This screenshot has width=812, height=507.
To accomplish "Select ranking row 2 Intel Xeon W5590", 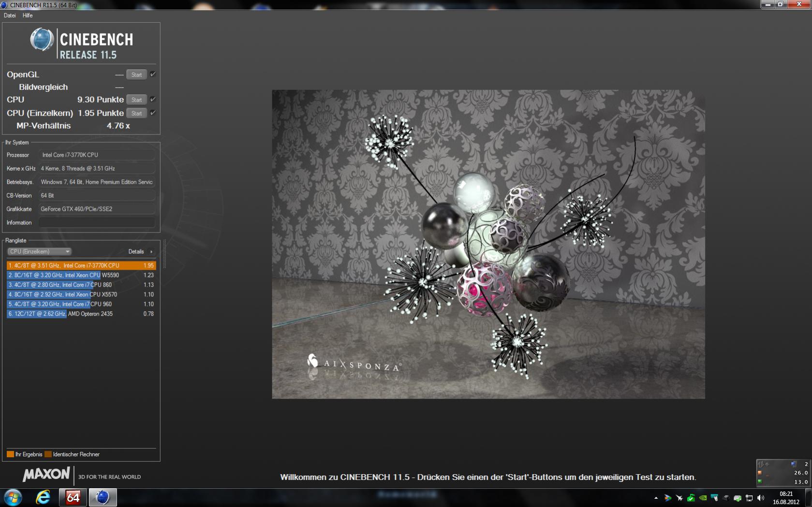I will coord(81,275).
